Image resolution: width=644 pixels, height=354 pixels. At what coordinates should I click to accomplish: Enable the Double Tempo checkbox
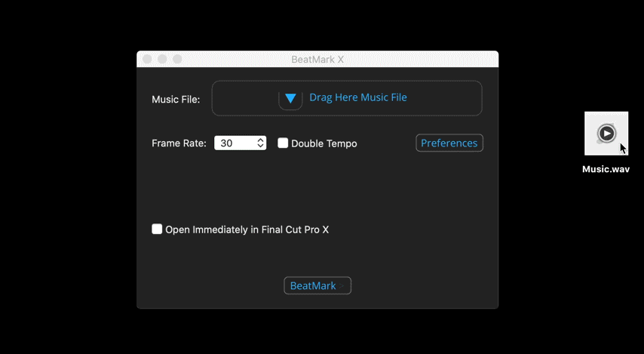tap(283, 143)
